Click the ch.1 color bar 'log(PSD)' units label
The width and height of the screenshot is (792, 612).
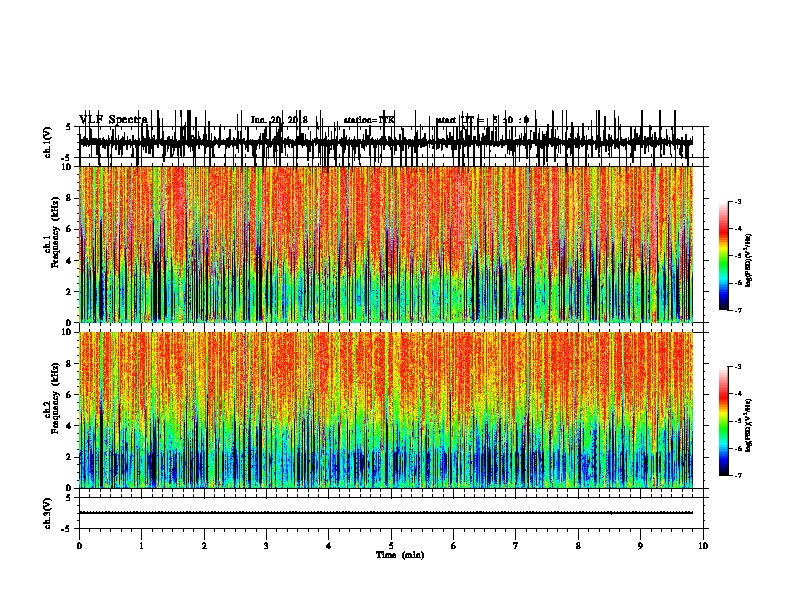pos(748,260)
